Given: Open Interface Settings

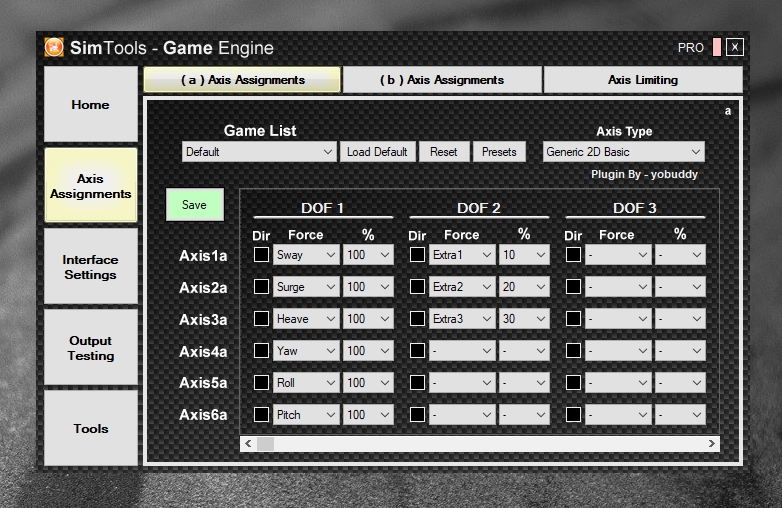Looking at the screenshot, I should tap(91, 267).
